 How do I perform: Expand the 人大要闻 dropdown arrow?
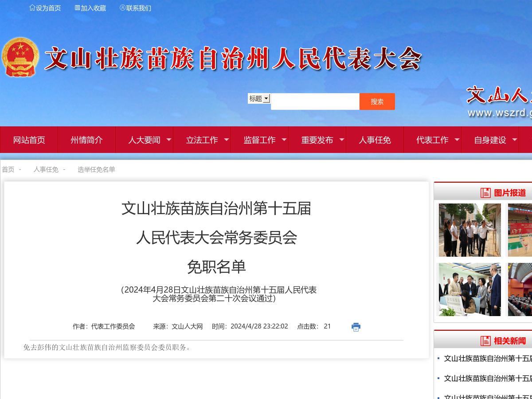[168, 140]
